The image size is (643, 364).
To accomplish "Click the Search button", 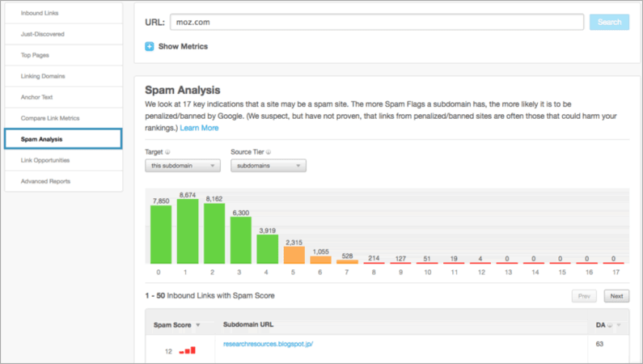I will pyautogui.click(x=609, y=22).
